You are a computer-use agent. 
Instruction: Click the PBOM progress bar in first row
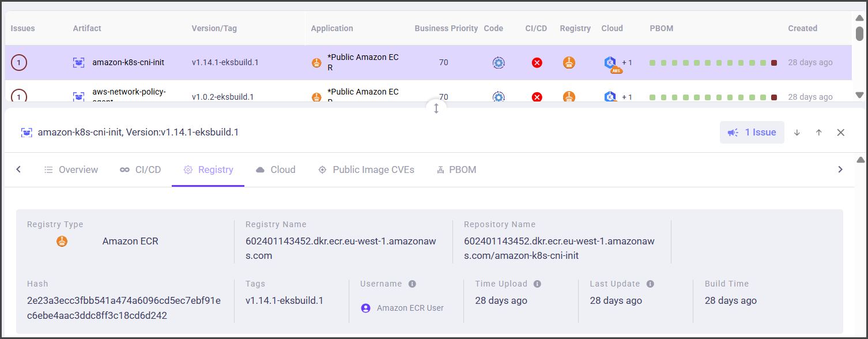click(713, 63)
